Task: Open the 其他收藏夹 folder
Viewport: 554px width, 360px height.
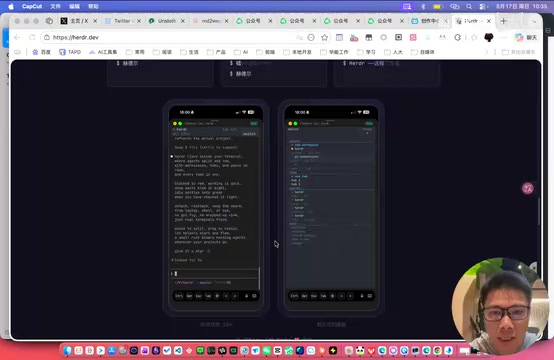Action: [518, 52]
